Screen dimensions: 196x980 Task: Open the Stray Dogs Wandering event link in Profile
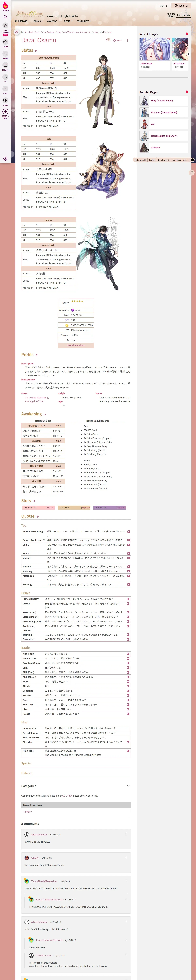click(37, 400)
